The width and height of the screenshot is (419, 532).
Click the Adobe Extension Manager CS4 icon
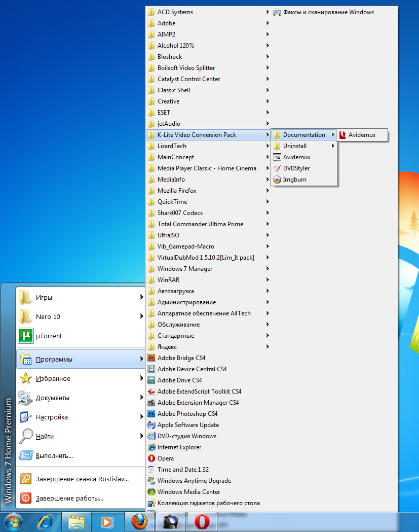coord(151,402)
